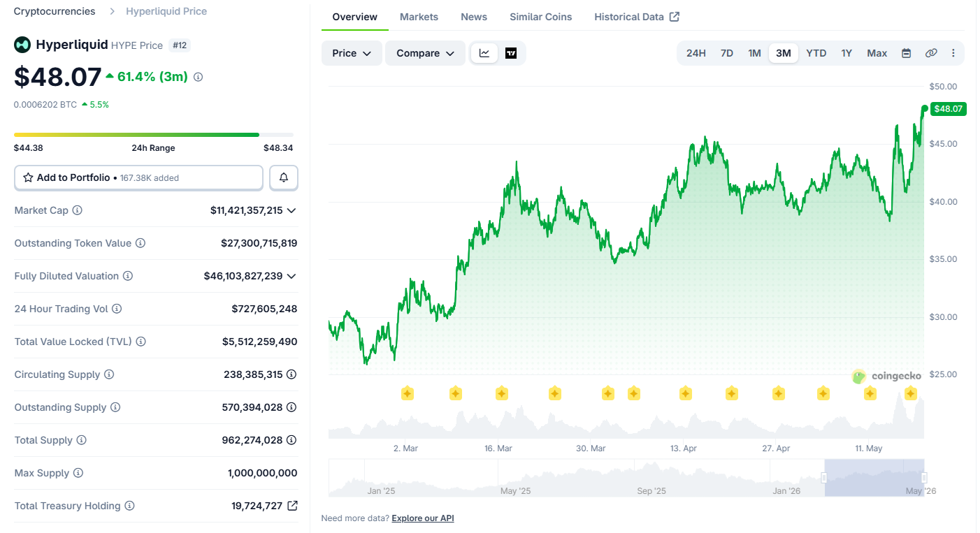
Task: Select the 3M time range
Action: (x=784, y=53)
